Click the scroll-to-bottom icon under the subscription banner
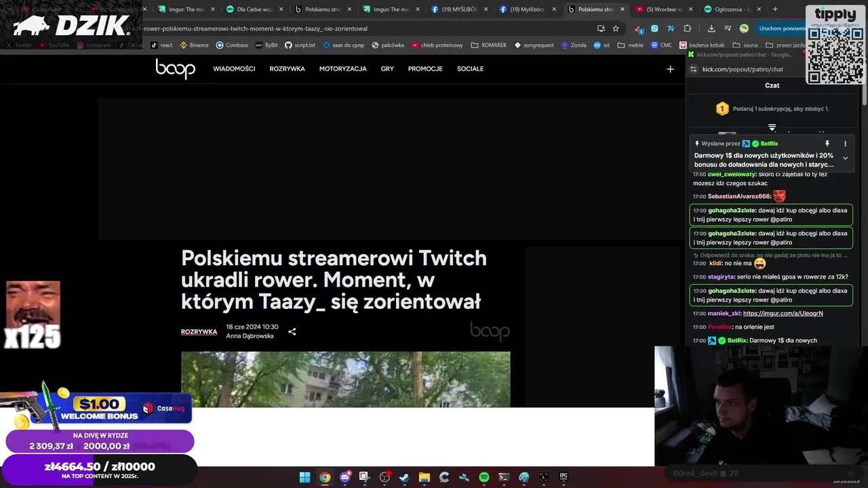This screenshot has height=488, width=868. (772, 127)
